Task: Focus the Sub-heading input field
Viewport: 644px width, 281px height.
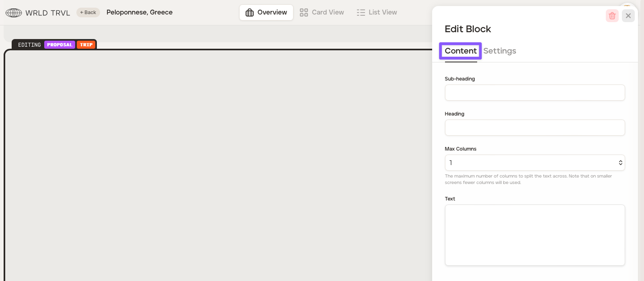Action: click(x=534, y=93)
